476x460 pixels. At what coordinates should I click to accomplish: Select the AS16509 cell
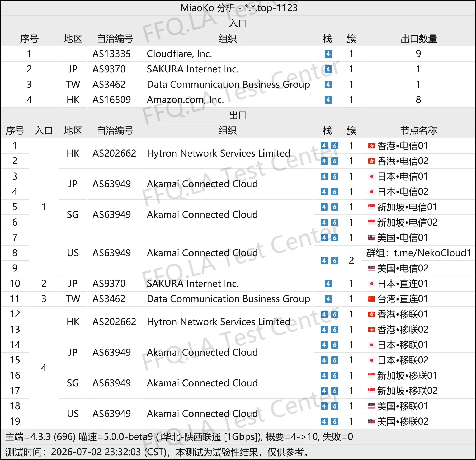[x=111, y=100]
